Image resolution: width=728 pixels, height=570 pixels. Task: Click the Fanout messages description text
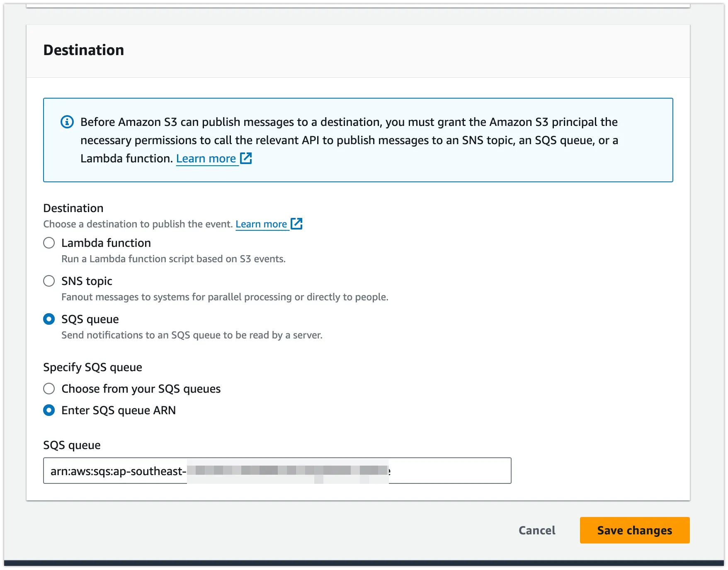coord(225,297)
